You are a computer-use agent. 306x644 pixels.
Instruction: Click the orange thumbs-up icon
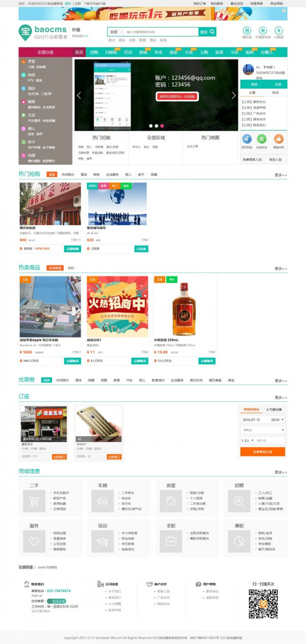point(278,139)
